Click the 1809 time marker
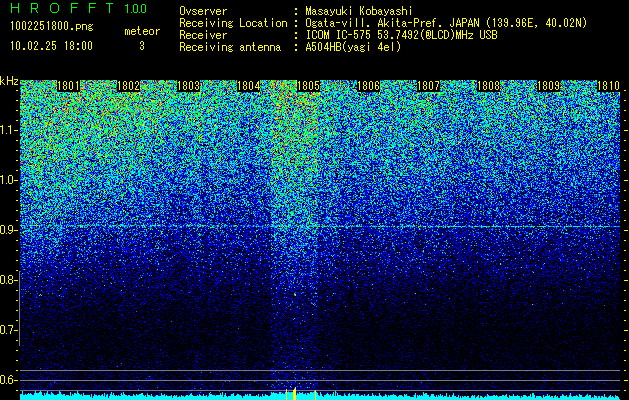 coord(548,86)
